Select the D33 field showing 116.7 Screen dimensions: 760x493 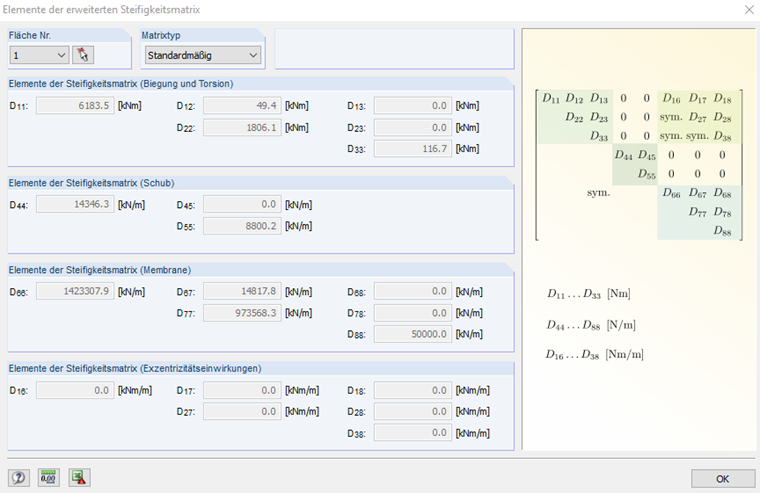tap(412, 148)
